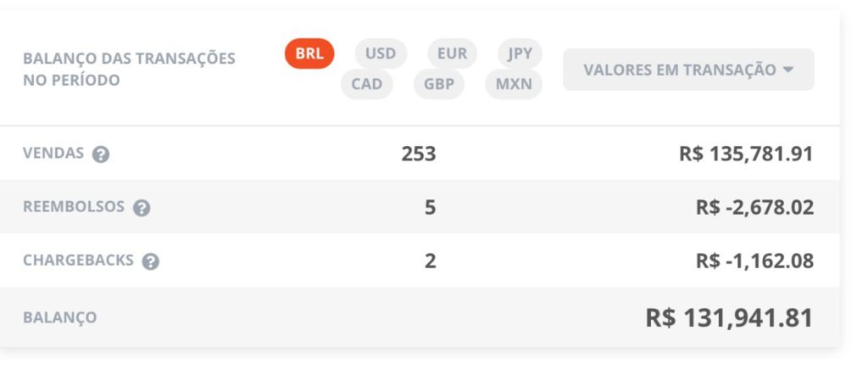Click the Chargebacks row label
The image size is (868, 370).
78,261
